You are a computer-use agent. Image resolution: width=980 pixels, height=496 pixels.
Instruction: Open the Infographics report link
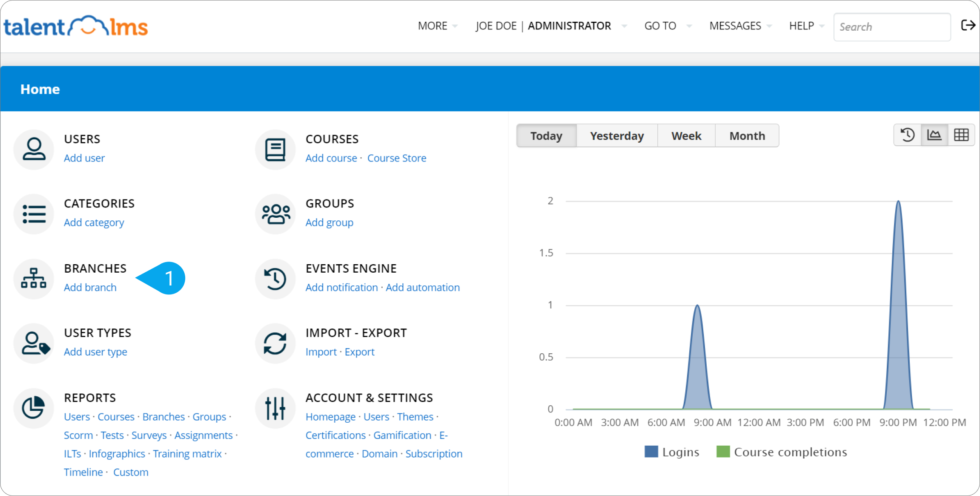click(x=117, y=454)
